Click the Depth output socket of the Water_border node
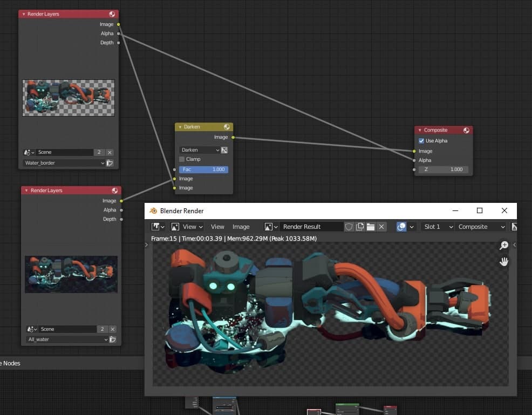Image resolution: width=532 pixels, height=415 pixels. (118, 43)
